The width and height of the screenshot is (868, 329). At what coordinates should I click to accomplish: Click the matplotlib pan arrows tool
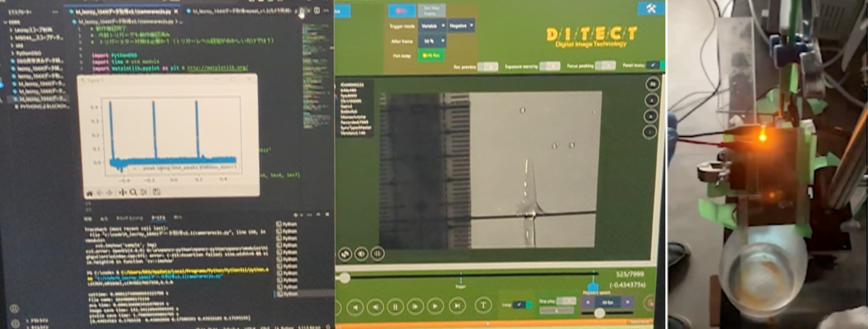pos(122,193)
